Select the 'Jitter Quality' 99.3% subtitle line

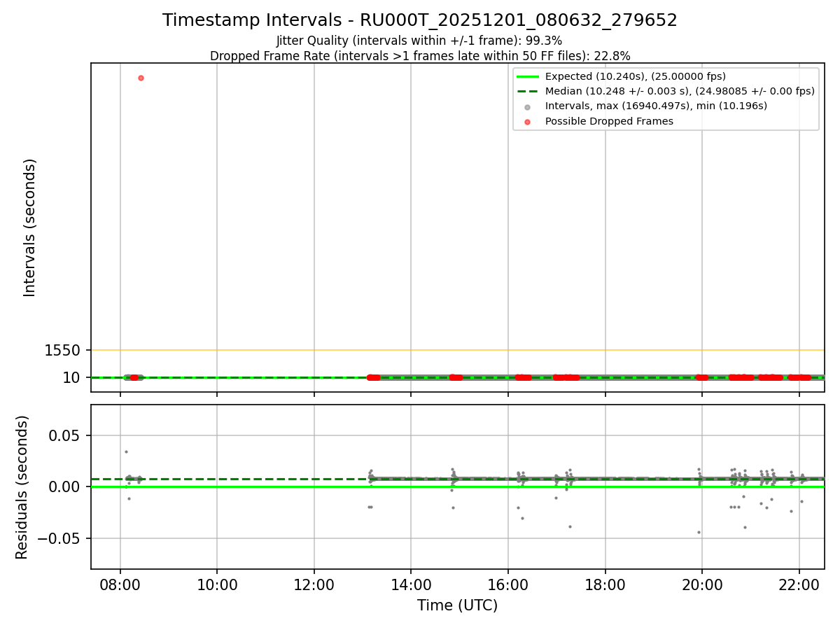coord(420,41)
